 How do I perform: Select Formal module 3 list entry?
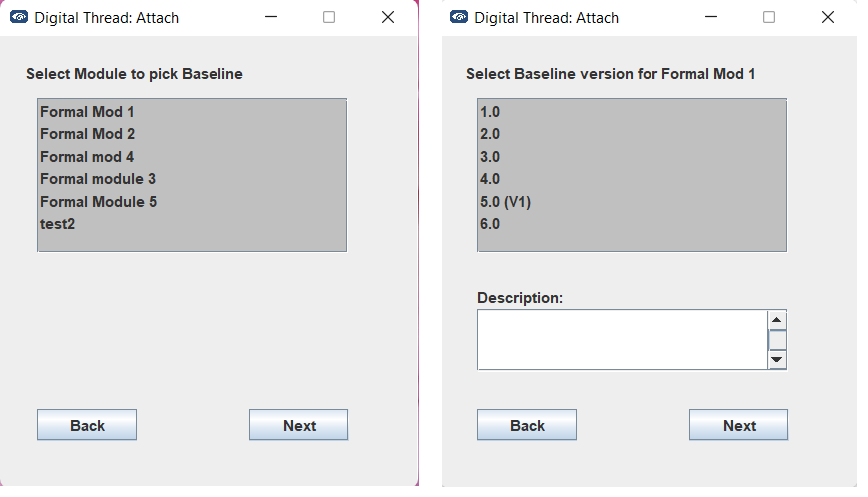tap(98, 179)
